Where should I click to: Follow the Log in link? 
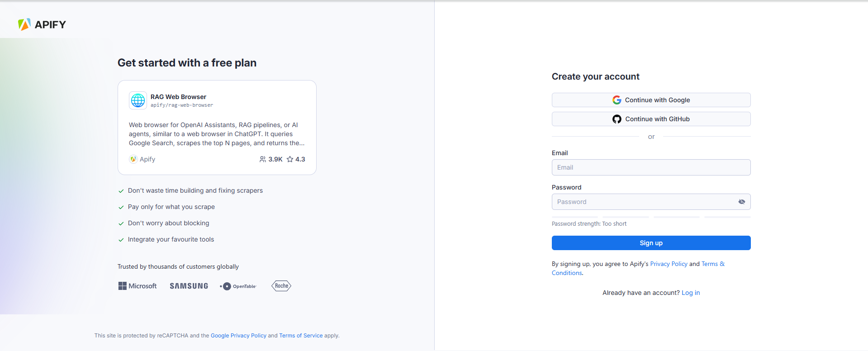691,293
